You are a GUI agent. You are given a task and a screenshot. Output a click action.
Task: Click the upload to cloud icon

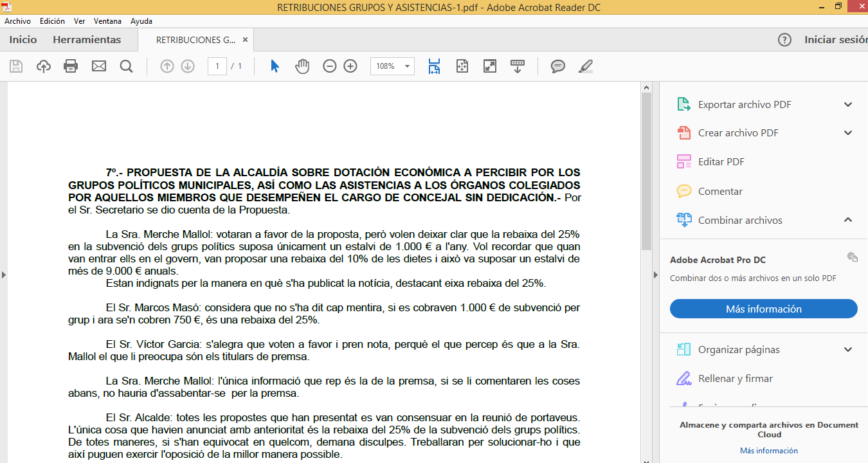pyautogui.click(x=43, y=66)
